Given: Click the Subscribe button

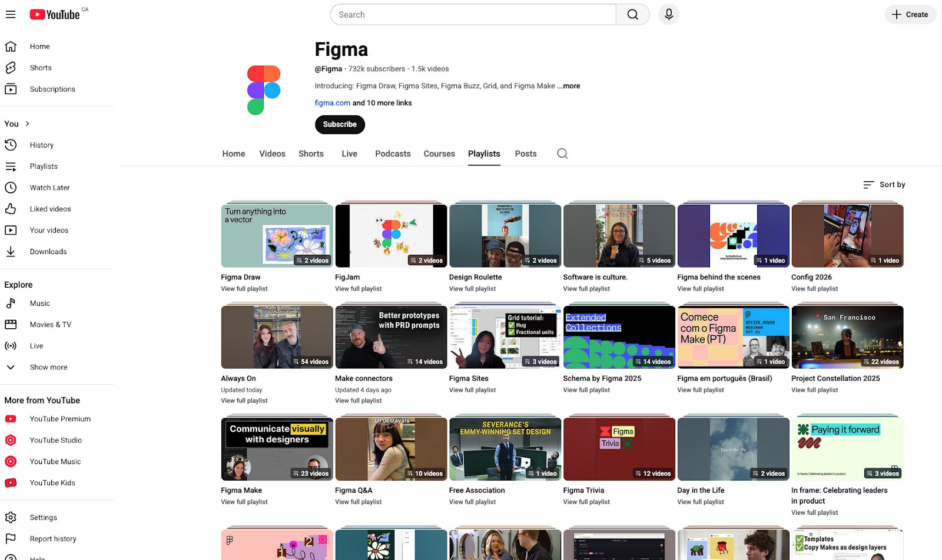Looking at the screenshot, I should pos(340,124).
